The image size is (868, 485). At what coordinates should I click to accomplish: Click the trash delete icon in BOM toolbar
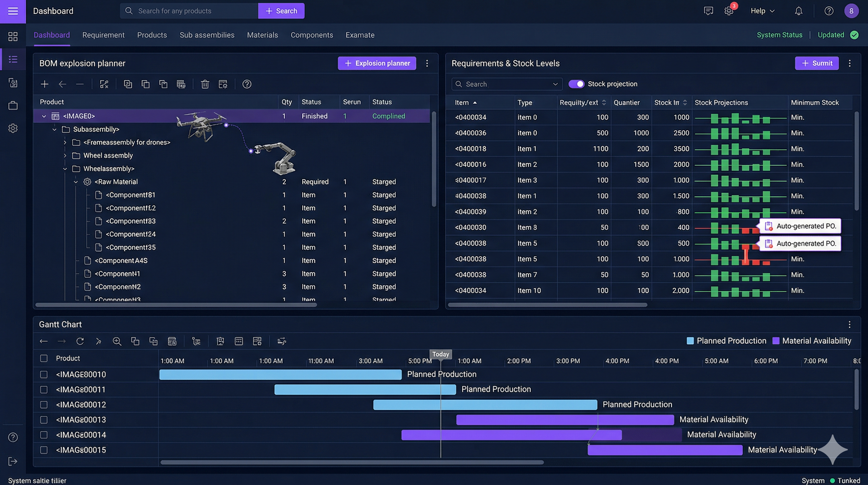tap(205, 84)
